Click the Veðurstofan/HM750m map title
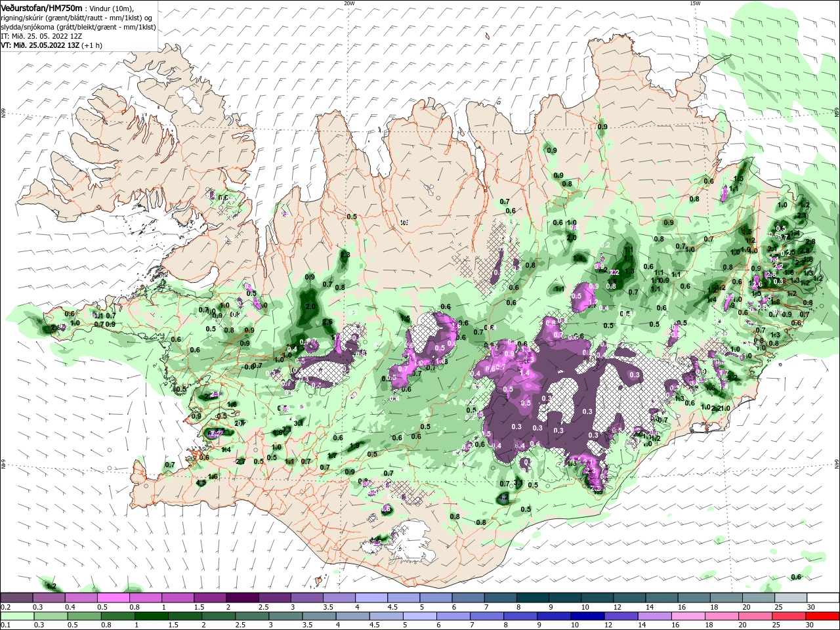 tap(41, 7)
